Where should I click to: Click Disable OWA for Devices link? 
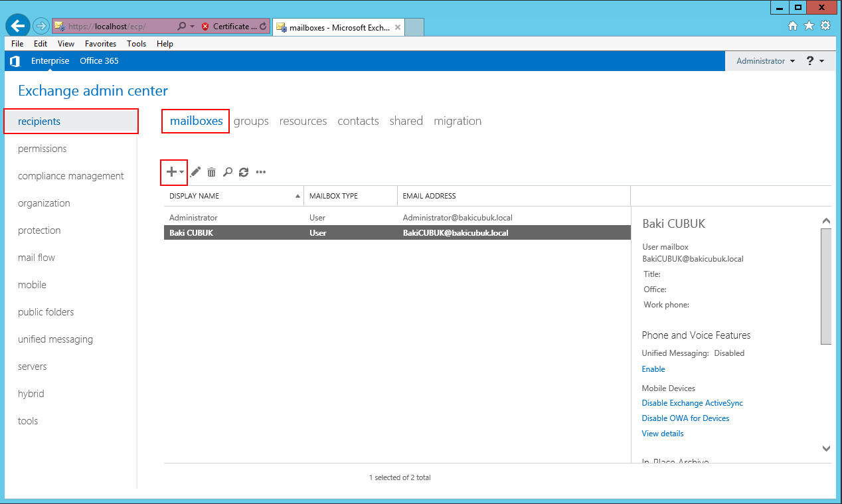685,418
